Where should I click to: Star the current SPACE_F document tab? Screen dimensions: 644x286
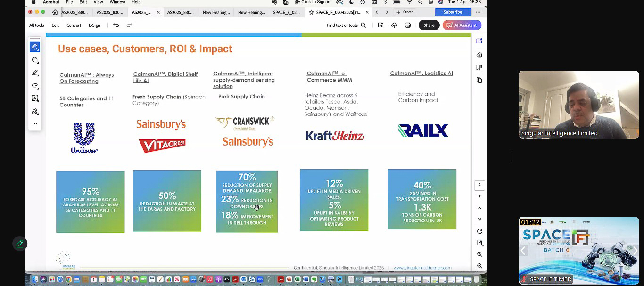311,12
